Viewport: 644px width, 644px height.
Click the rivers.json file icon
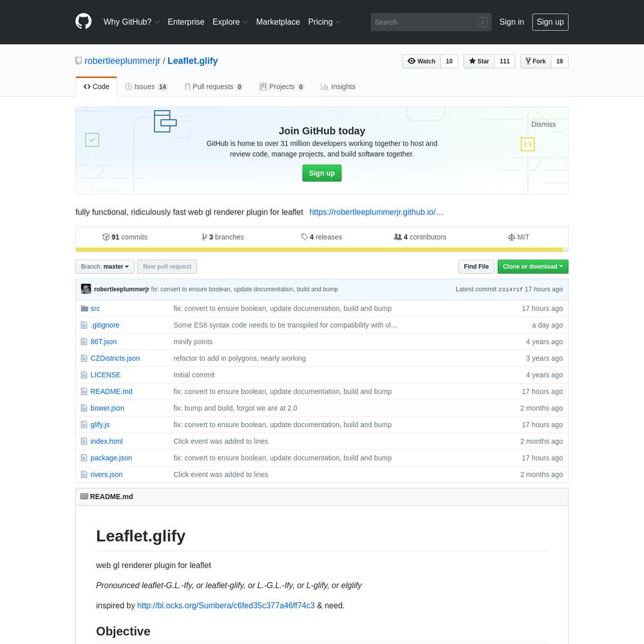pos(84,475)
